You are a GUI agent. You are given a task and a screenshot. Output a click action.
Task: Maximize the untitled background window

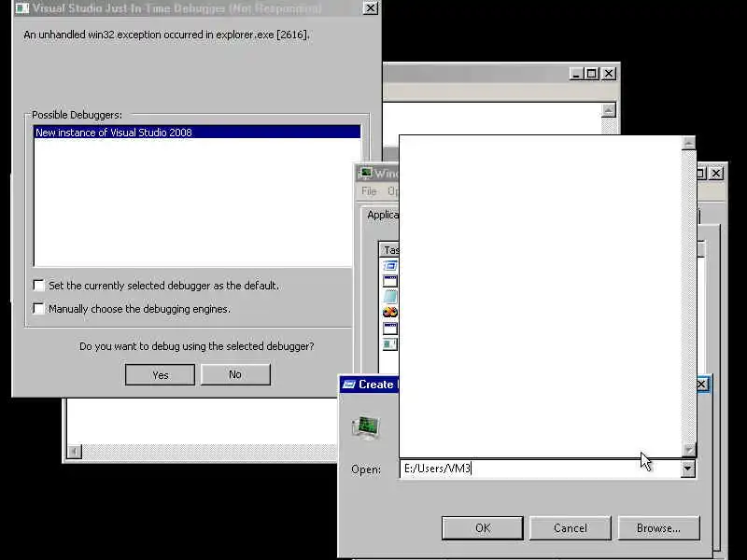click(x=592, y=74)
